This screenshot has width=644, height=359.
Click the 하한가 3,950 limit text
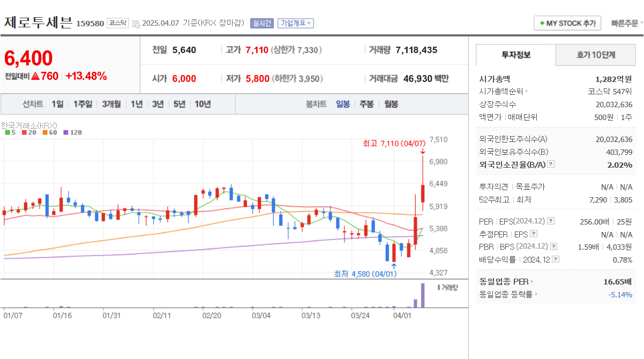pyautogui.click(x=297, y=79)
